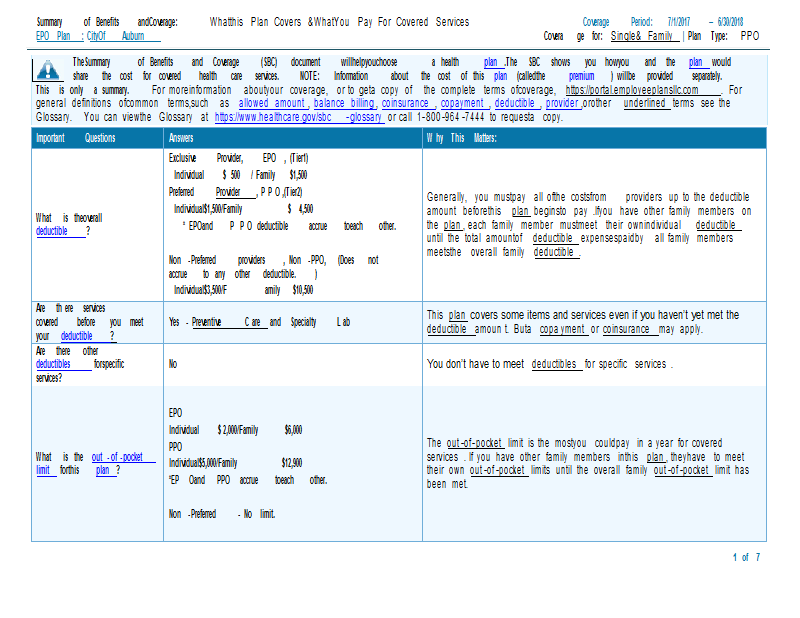The width and height of the screenshot is (800, 618).
Task: Select the 'balance billing' glossary link
Action: pyautogui.click(x=343, y=103)
